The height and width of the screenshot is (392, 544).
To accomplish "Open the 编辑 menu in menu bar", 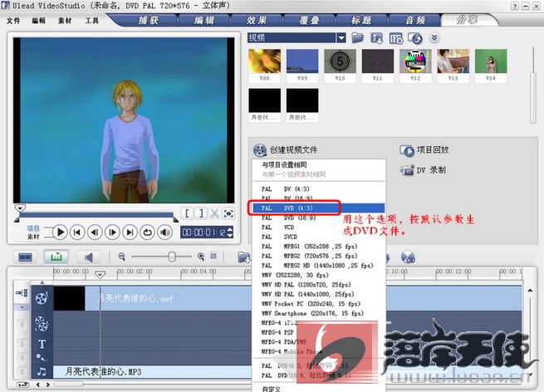I will [38, 21].
